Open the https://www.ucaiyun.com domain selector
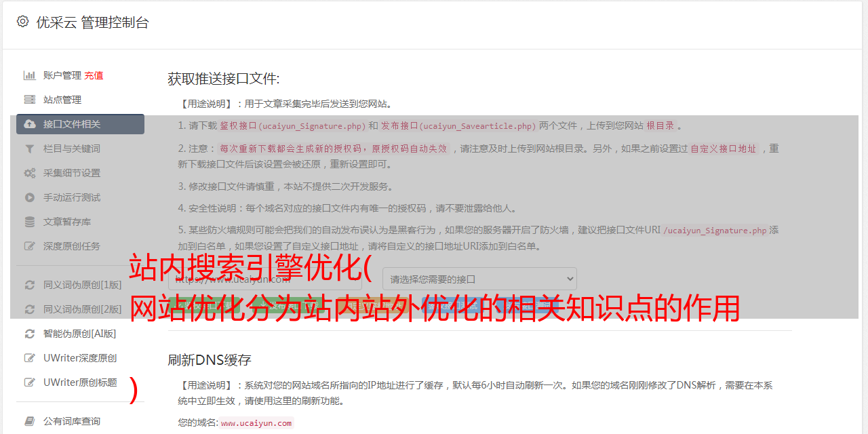 [x=265, y=279]
